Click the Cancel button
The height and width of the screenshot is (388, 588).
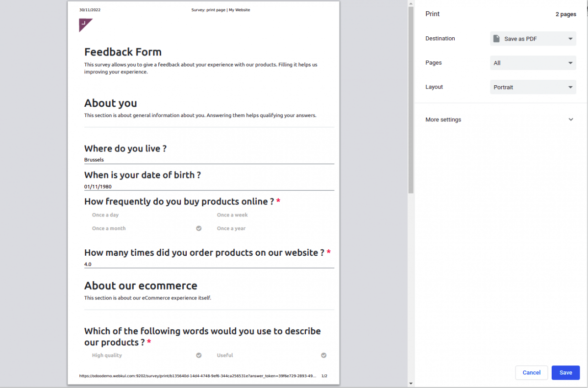click(x=531, y=372)
